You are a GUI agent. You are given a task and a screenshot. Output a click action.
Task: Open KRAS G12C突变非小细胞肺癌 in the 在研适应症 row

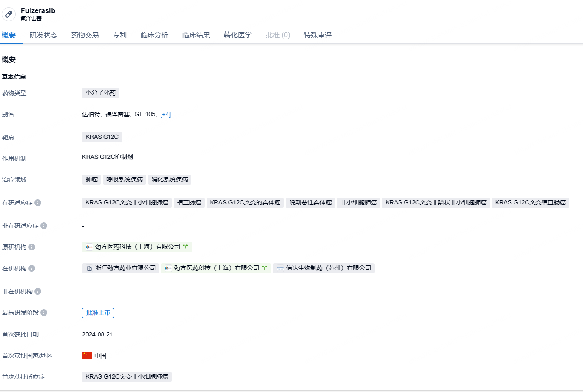[127, 203]
